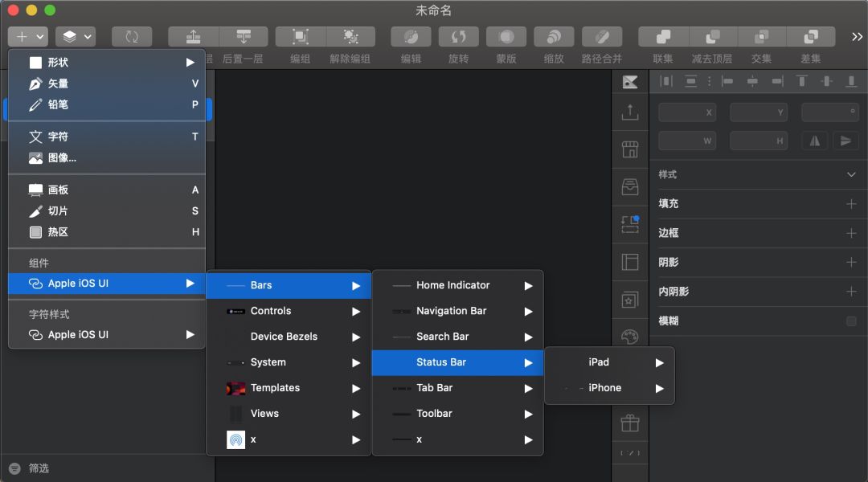The height and width of the screenshot is (482, 868).
Task: Click the palette icon in side strip
Action: coord(630,337)
